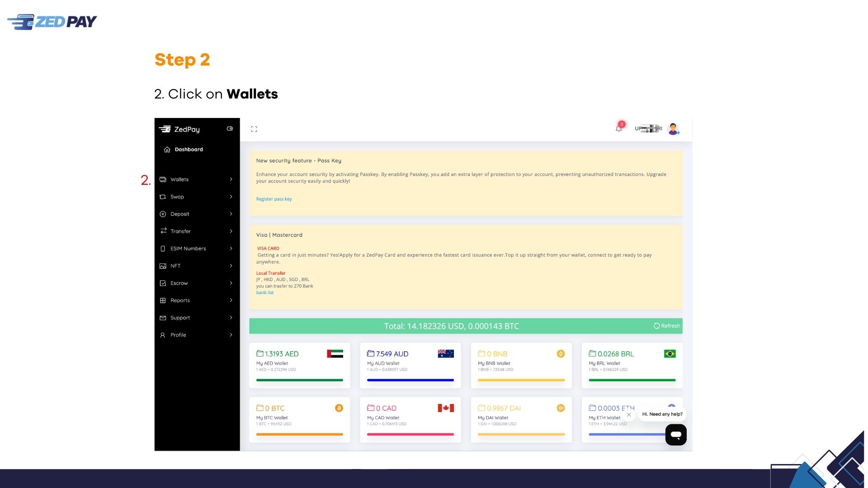Viewport: 868px width, 488px height.
Task: Click 'New security feature - Pass Key' heading
Action: 299,161
